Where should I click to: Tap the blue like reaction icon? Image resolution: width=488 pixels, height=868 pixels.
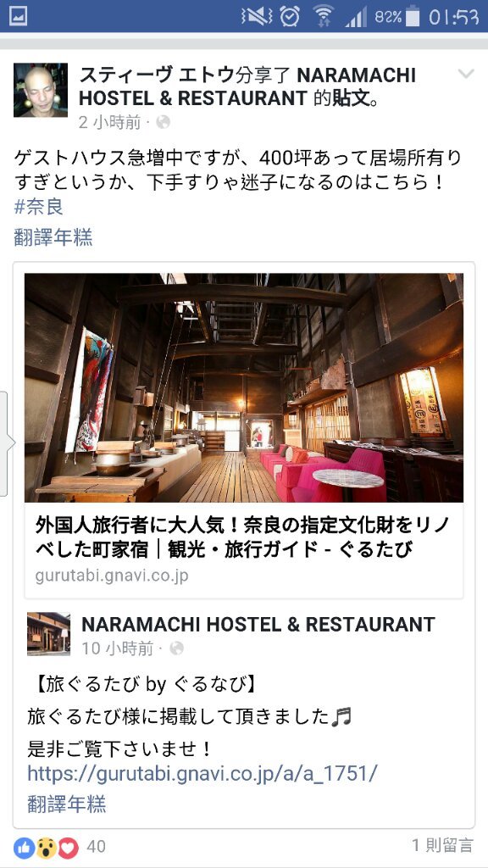24,847
